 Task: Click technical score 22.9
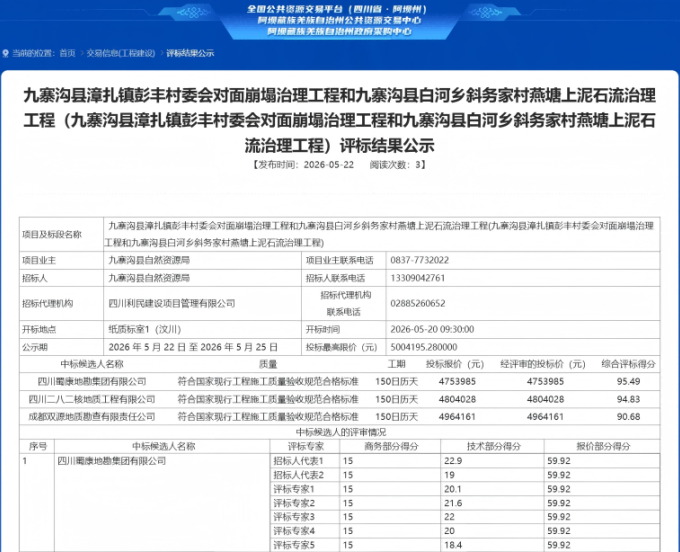tap(453, 461)
